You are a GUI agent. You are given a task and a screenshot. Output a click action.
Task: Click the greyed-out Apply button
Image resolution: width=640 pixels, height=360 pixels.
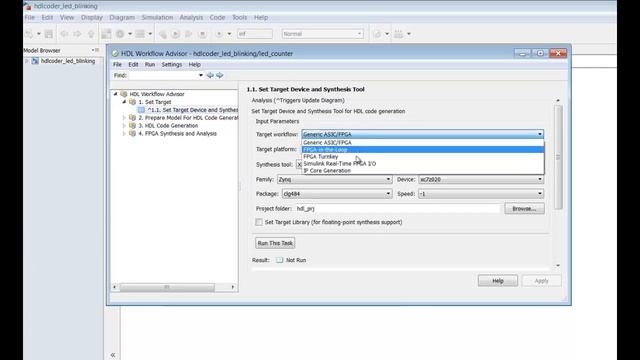pyautogui.click(x=541, y=281)
